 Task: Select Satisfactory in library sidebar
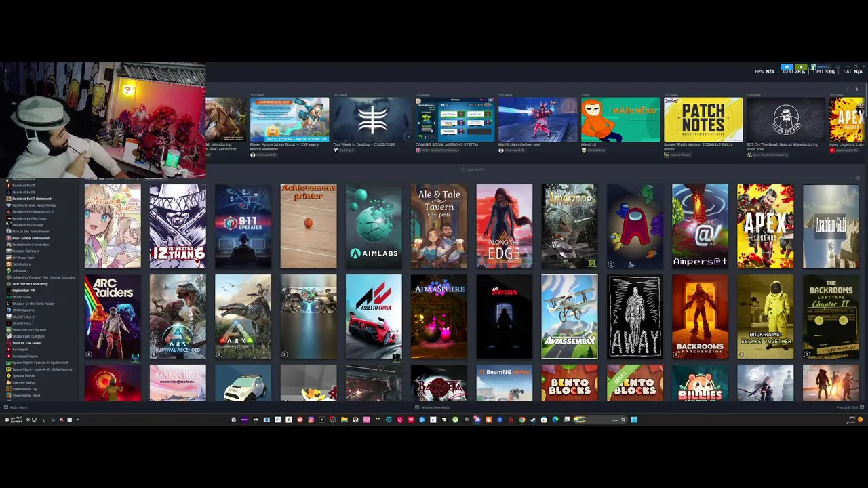coord(22,264)
